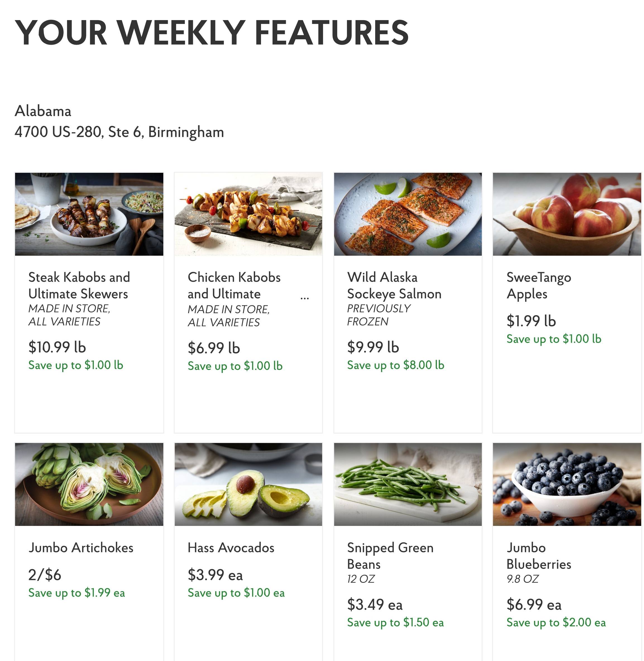
Task: Click the artichokes 2/$6 price
Action: pos(45,575)
